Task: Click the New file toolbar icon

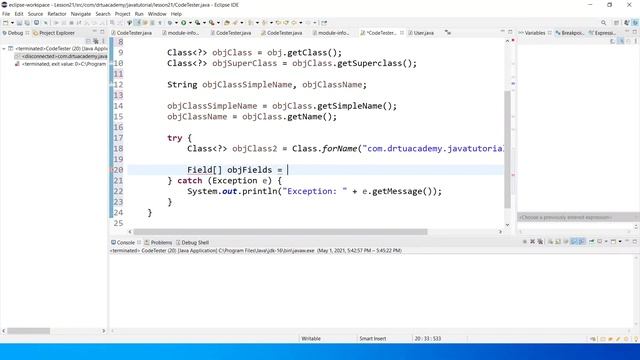Action: (x=5, y=23)
